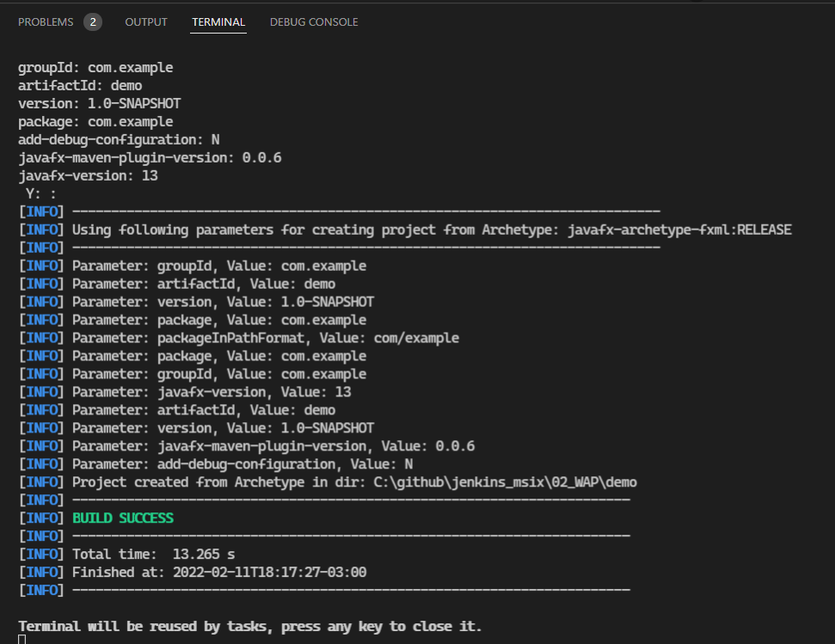Click the 'add-debug-configuration: N' line
Screen dimensions: 835x644
click(x=119, y=140)
